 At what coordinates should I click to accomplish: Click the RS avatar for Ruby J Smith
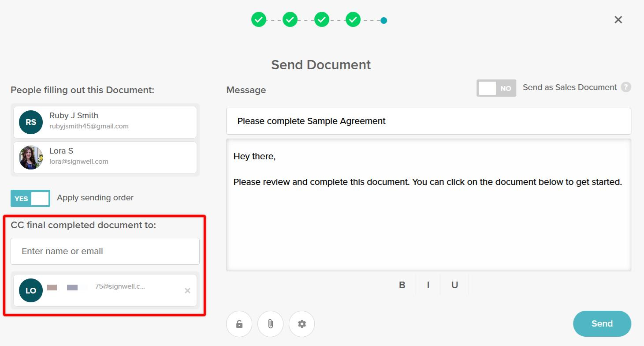click(x=31, y=122)
